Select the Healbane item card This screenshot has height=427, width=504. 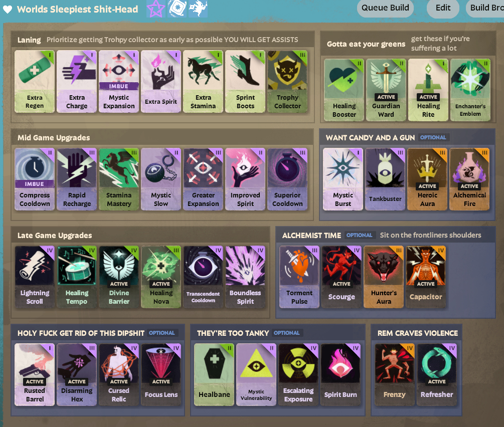tap(214, 375)
